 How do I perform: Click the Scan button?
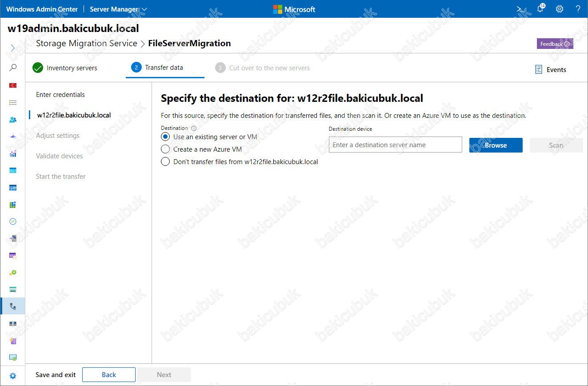[x=556, y=145]
